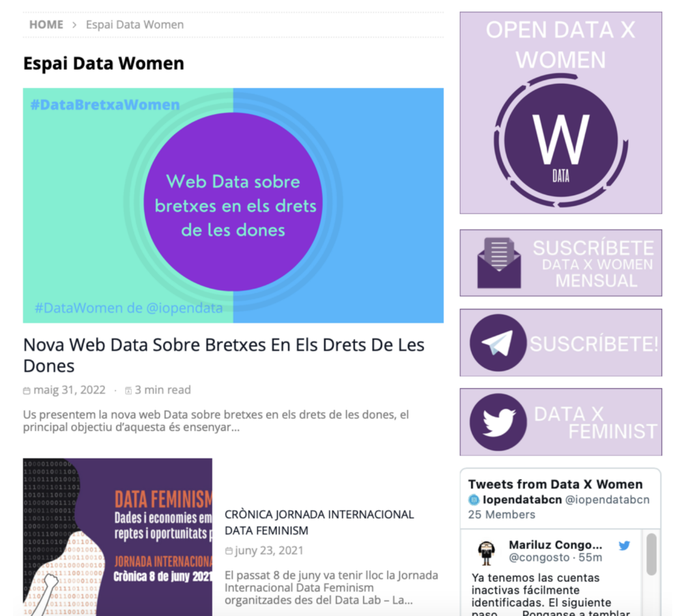The image size is (699, 616).
Task: Open the Tweets from Data X Women heading
Action: pyautogui.click(x=555, y=484)
